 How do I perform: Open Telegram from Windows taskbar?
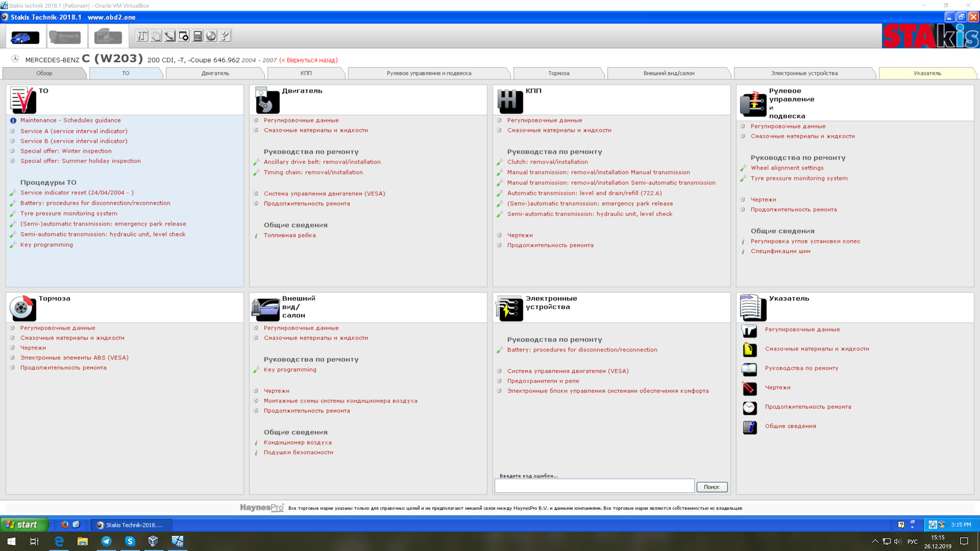[106, 541]
